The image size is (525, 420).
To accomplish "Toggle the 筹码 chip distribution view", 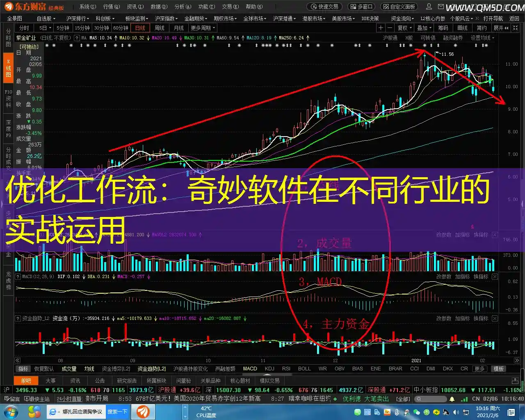I will tap(443, 28).
